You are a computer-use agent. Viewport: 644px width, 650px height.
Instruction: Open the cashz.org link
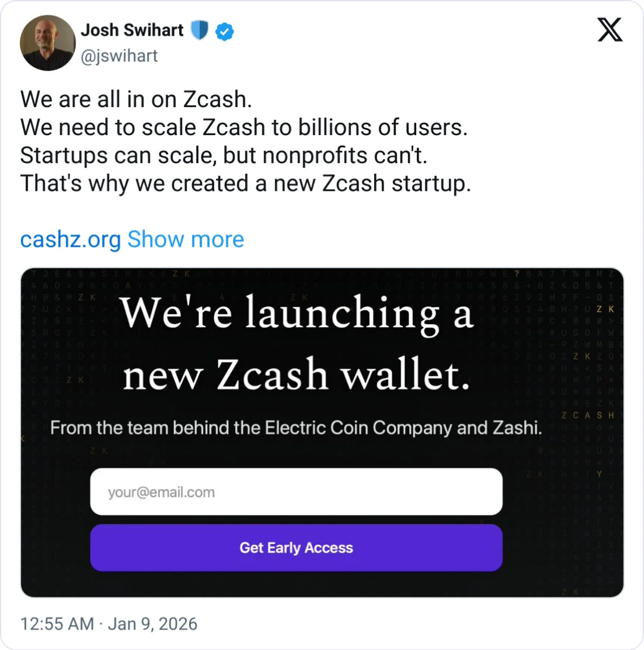click(70, 239)
